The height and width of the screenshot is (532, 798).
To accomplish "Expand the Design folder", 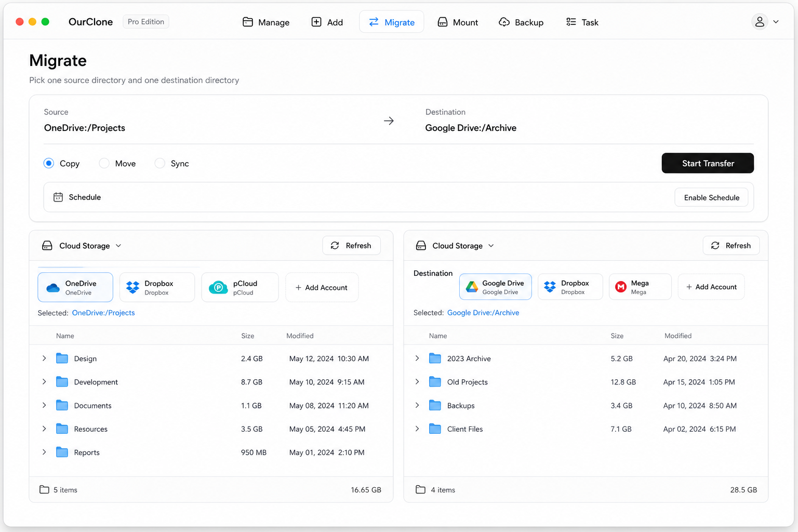I will coord(44,358).
